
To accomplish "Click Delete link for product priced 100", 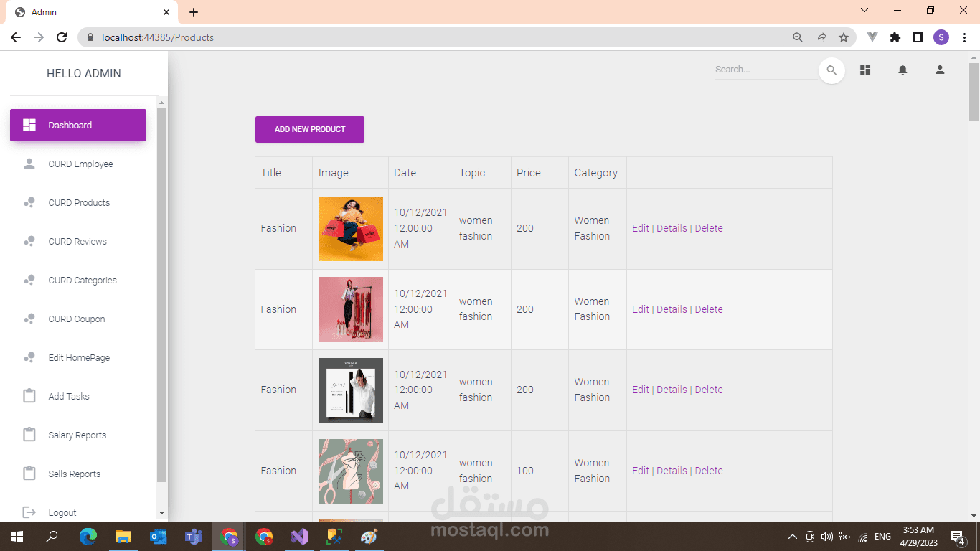I will pyautogui.click(x=709, y=471).
